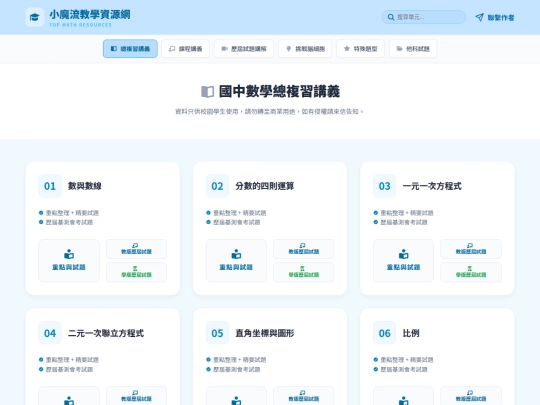Open 教版歷屆試題 in the 數與數線 card
This screenshot has width=540, height=405.
[x=136, y=249]
